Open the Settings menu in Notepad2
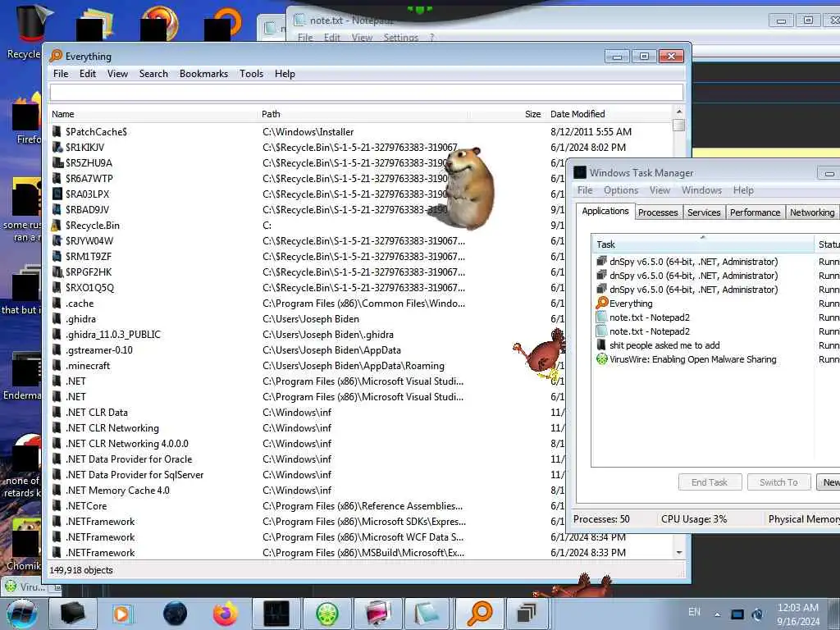This screenshot has width=840, height=630. [x=400, y=38]
